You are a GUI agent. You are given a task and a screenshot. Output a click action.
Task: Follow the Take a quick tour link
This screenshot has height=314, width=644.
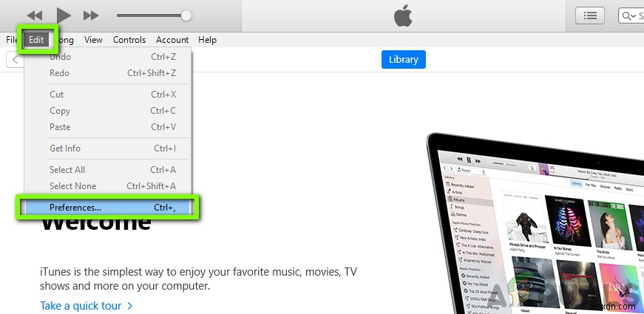(x=81, y=306)
